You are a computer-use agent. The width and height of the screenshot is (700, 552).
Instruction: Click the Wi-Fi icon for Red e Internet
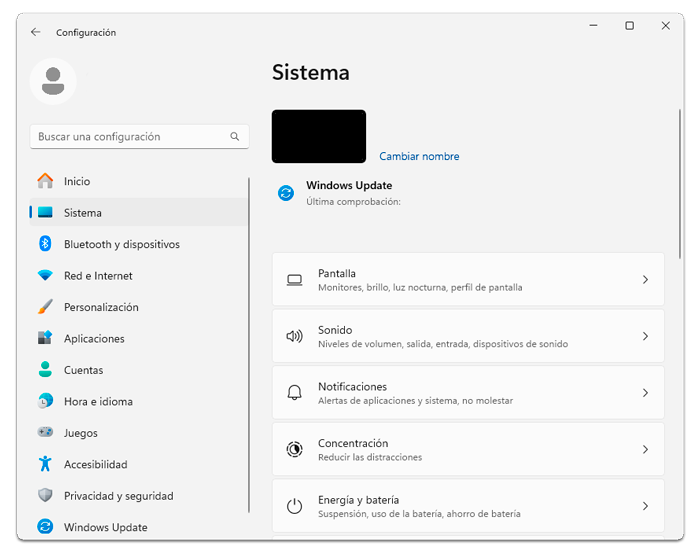point(45,275)
